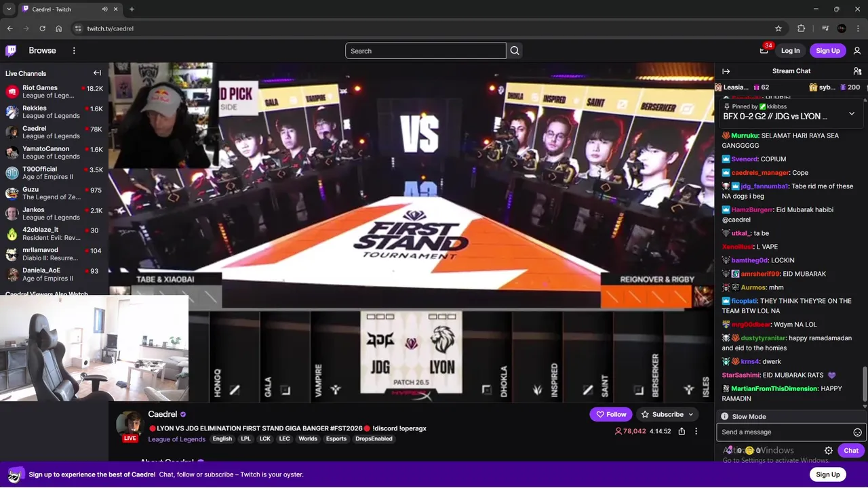Collapse the Stream Chat panel

(x=726, y=71)
